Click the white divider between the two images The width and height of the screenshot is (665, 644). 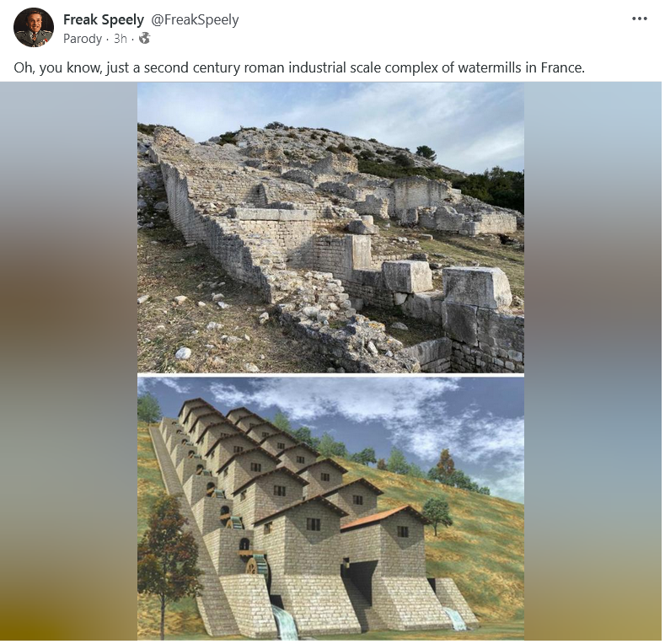330,375
